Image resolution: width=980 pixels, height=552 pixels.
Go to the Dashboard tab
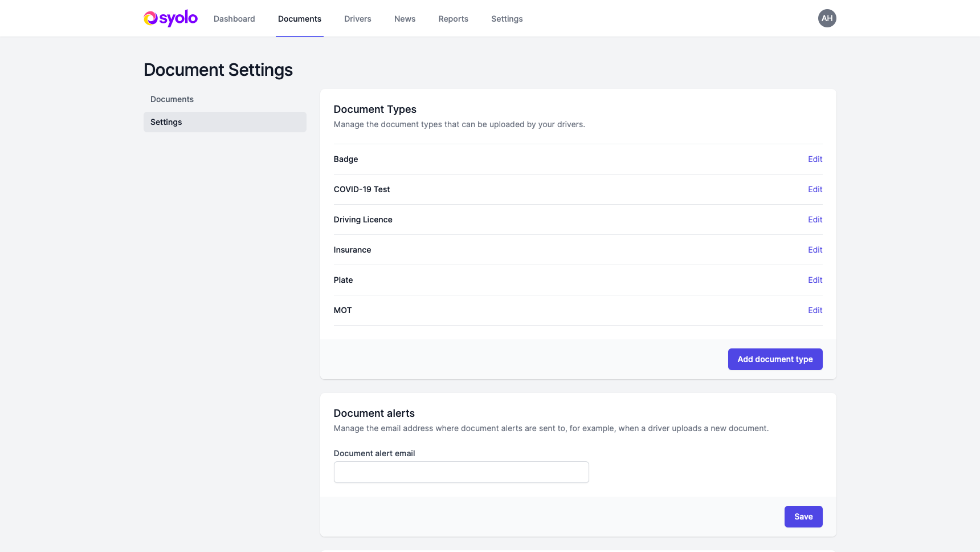tap(234, 19)
